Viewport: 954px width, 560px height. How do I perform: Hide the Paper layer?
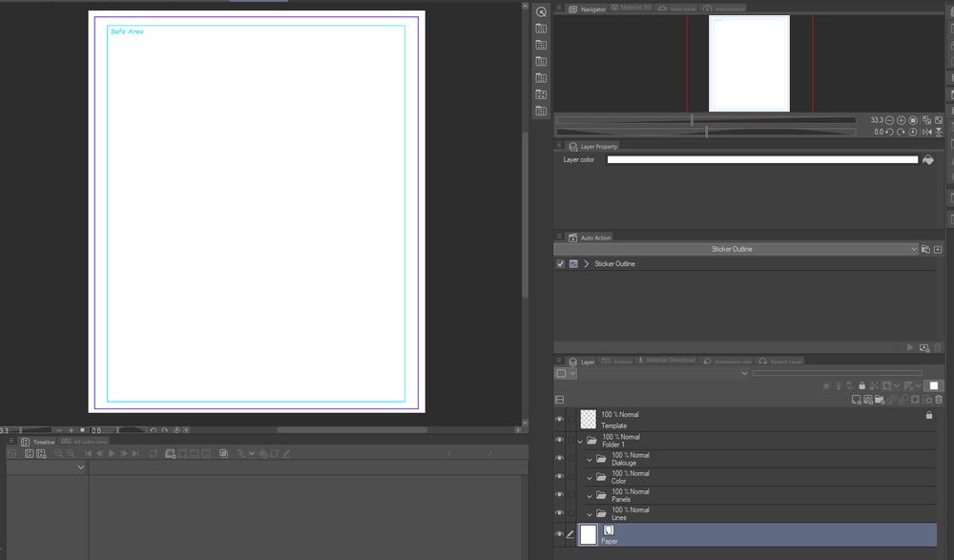click(x=559, y=534)
